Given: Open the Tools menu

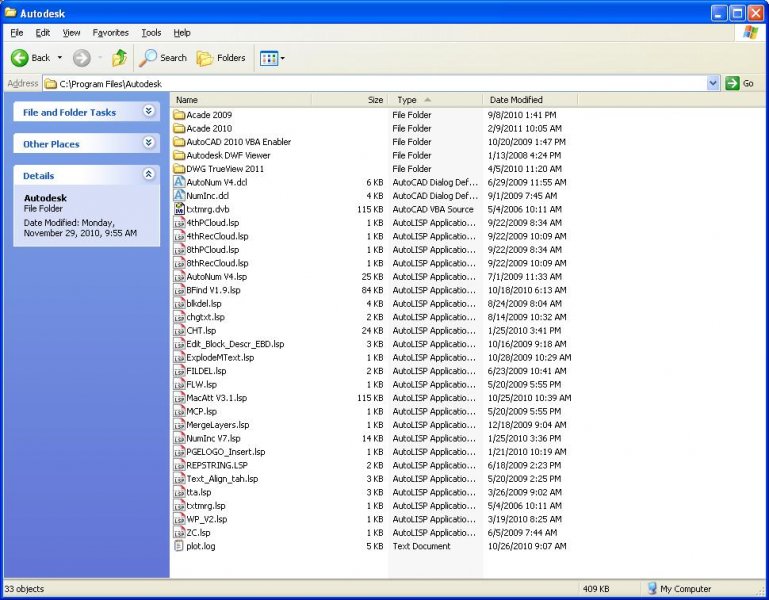Looking at the screenshot, I should (151, 33).
